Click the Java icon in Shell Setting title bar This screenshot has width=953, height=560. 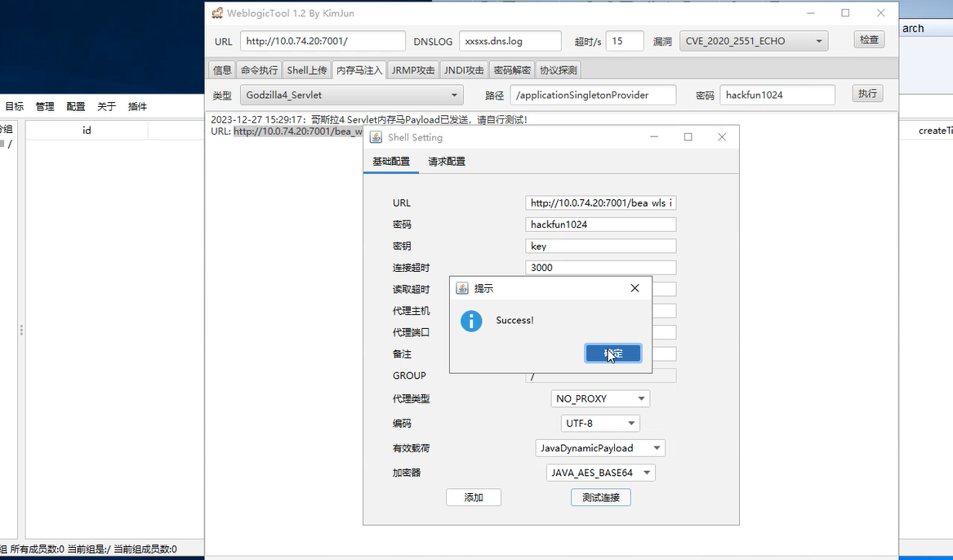(x=376, y=137)
